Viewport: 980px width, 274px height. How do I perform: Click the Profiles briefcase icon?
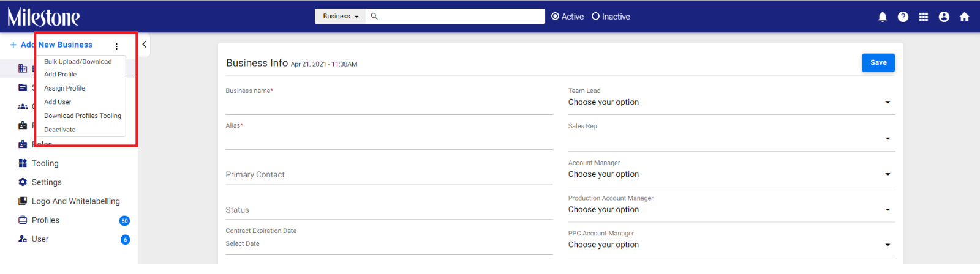[23, 220]
